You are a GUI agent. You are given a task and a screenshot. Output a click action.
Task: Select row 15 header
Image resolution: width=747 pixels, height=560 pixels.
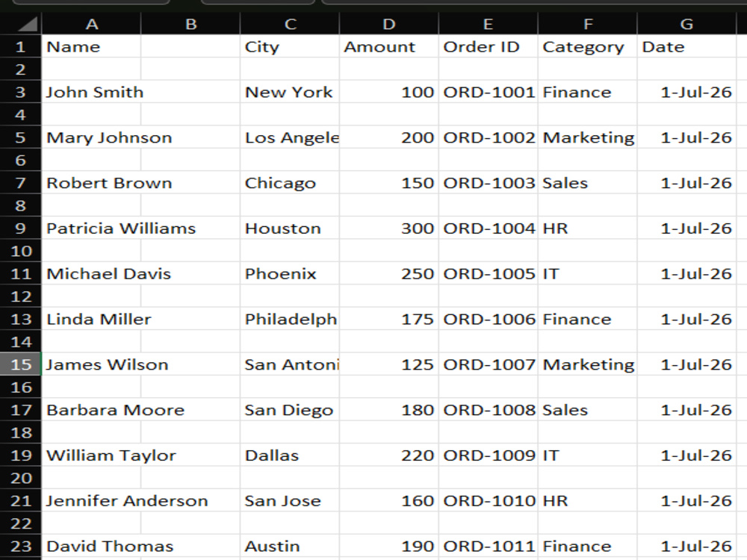click(x=20, y=364)
